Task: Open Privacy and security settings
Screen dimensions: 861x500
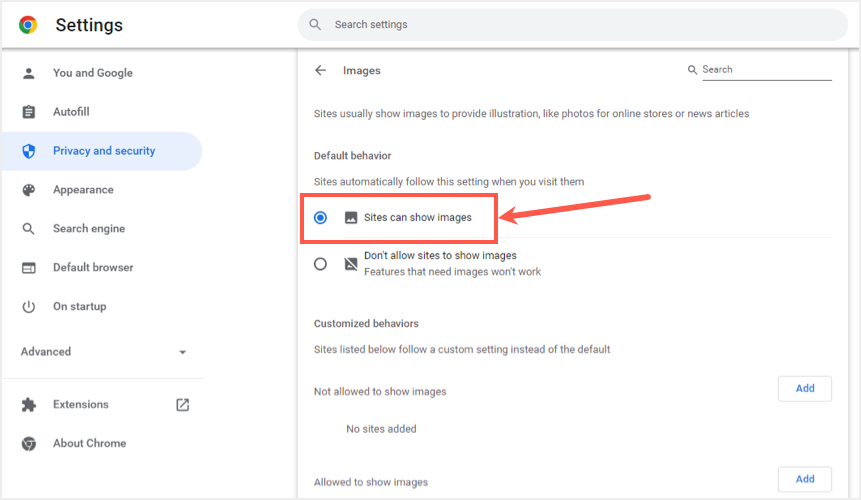Action: coord(104,151)
